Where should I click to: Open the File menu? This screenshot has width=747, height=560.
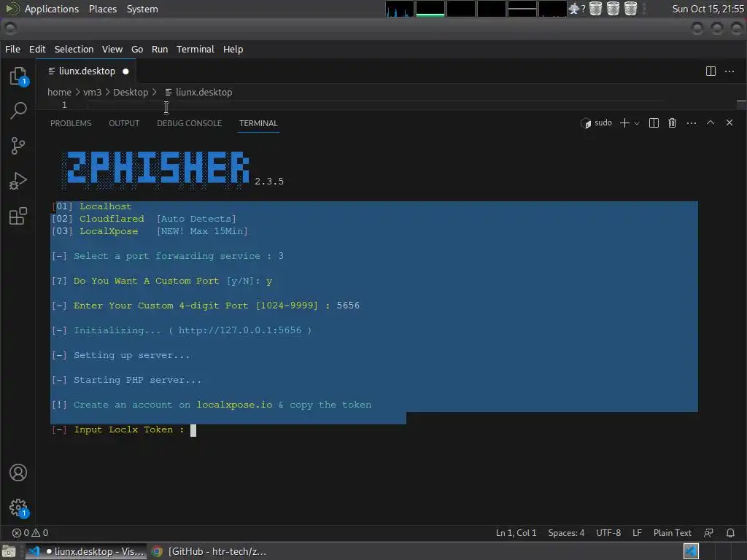(12, 49)
